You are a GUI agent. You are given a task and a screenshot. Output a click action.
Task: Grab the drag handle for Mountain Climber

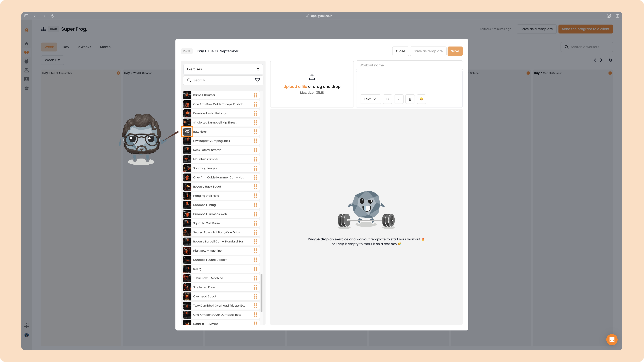coord(255,159)
